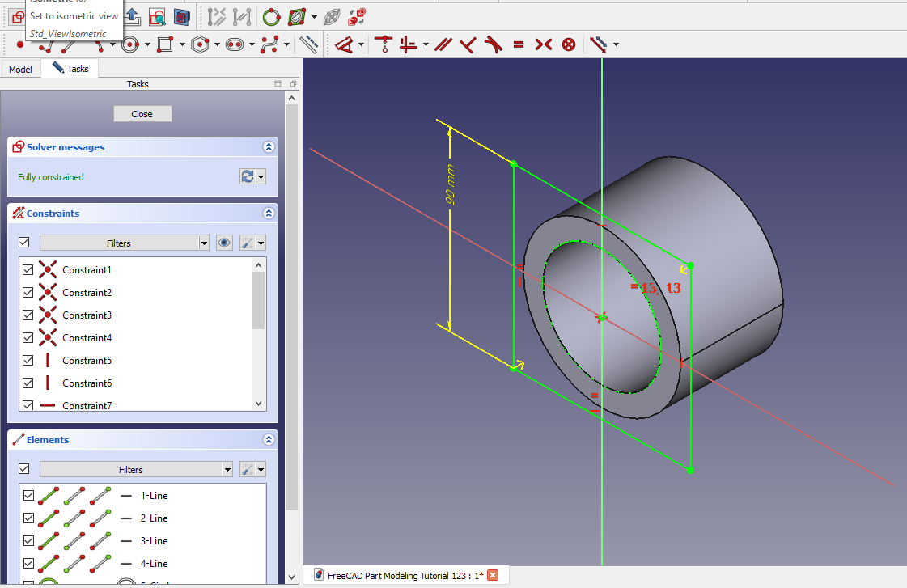Select Constraint5 in the constraints list

click(x=87, y=361)
